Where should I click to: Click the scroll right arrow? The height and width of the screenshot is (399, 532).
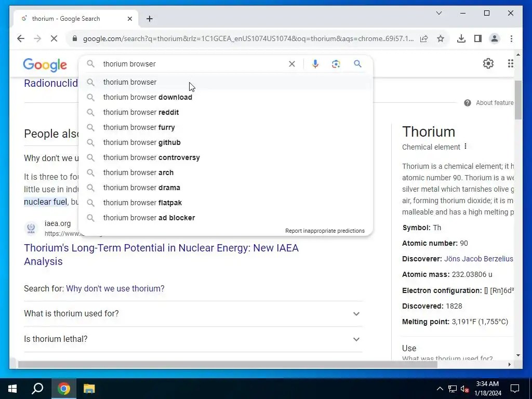tap(509, 364)
